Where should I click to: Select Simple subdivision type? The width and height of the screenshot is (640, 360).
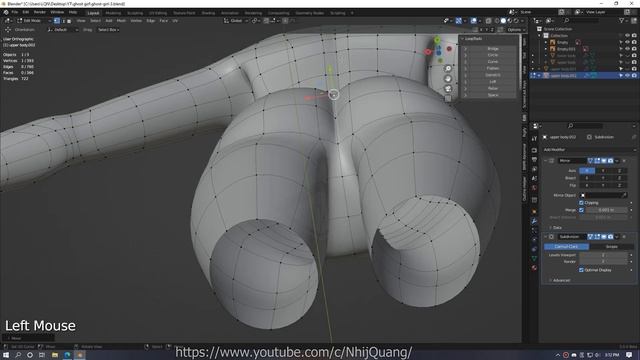[x=611, y=247]
